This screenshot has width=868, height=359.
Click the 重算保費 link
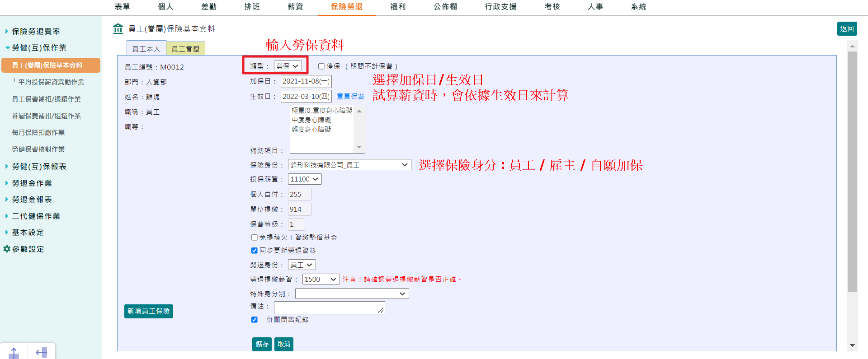351,97
